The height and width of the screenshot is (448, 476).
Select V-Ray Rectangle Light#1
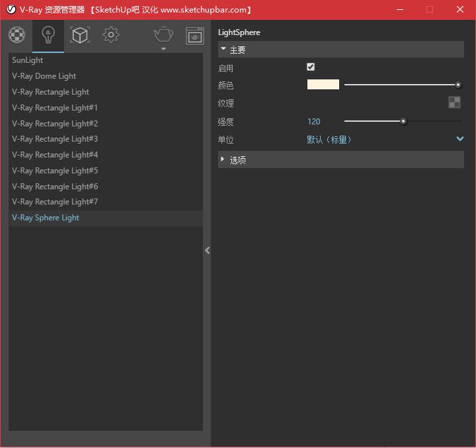(x=106, y=108)
